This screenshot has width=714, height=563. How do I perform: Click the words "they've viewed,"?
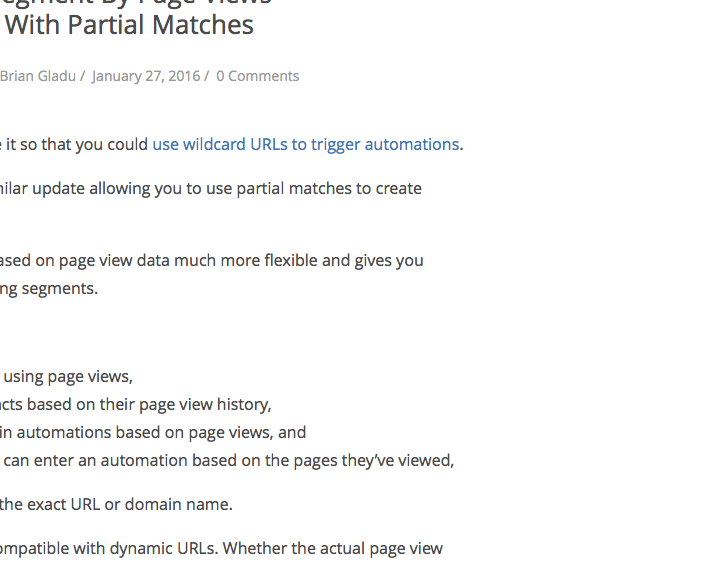[x=398, y=461]
